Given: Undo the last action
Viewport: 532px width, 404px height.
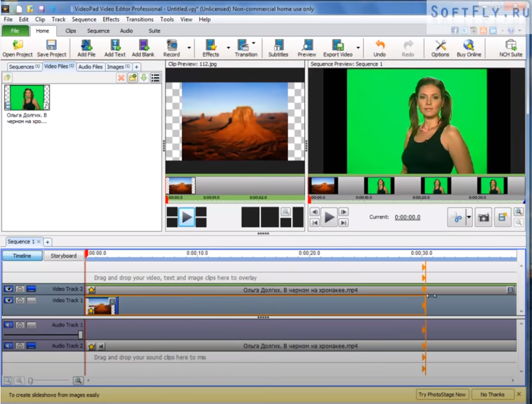Looking at the screenshot, I should (x=380, y=48).
